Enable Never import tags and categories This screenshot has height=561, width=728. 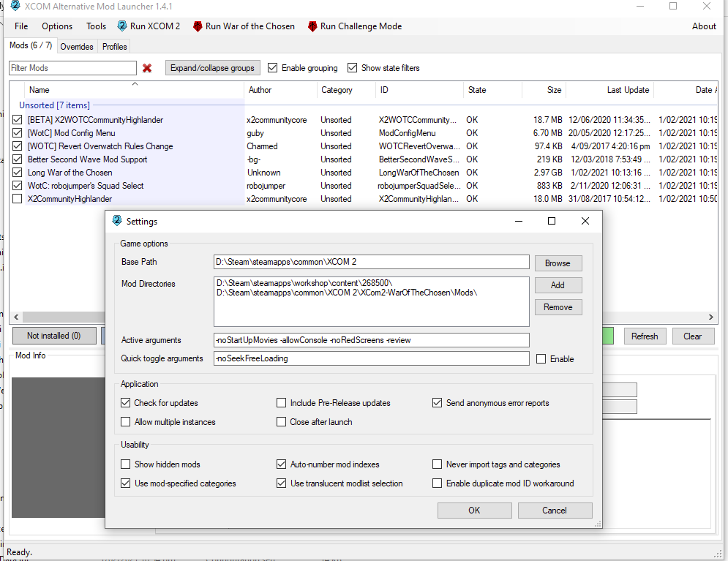(437, 464)
